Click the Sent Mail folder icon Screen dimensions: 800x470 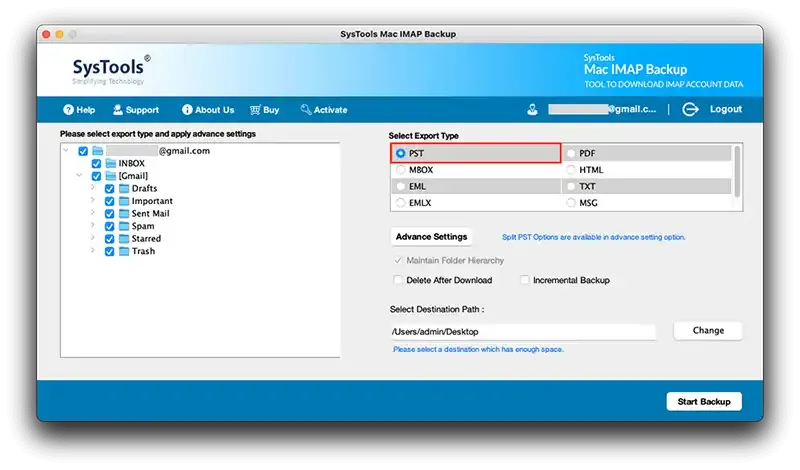[x=124, y=213]
